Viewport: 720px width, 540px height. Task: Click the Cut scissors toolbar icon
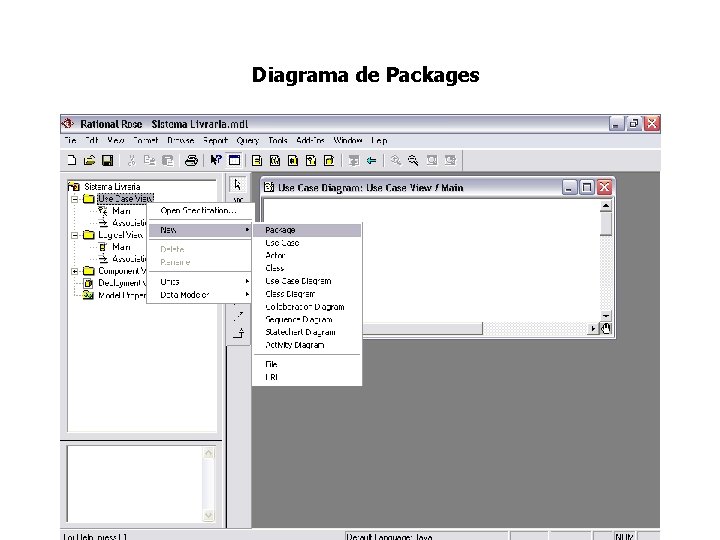pos(132,160)
